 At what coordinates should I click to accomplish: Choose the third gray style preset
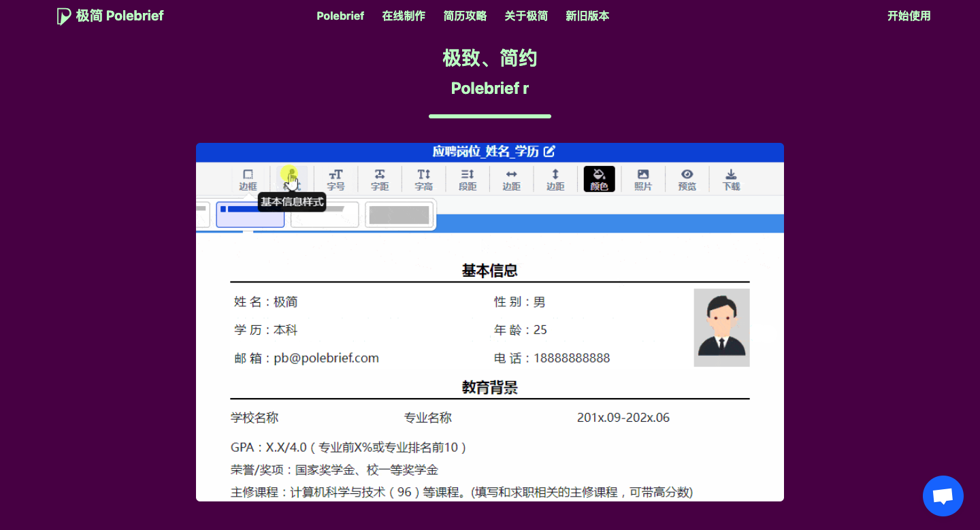399,214
